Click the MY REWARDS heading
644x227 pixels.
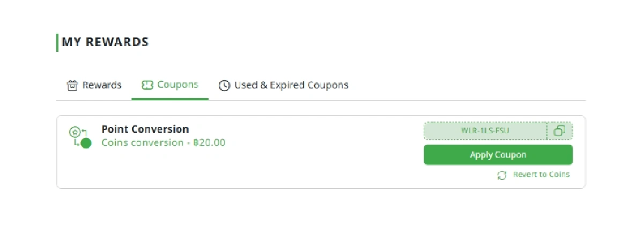105,42
